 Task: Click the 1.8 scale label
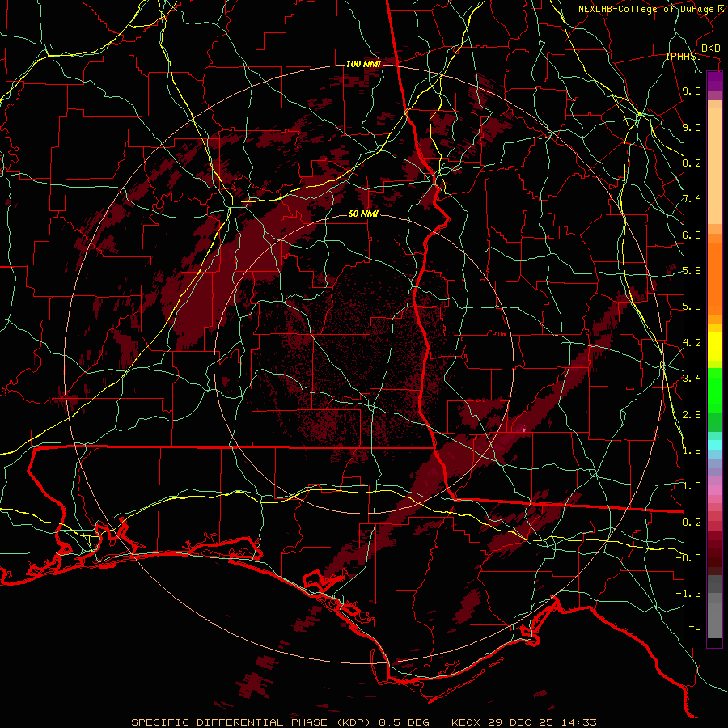[x=692, y=451]
